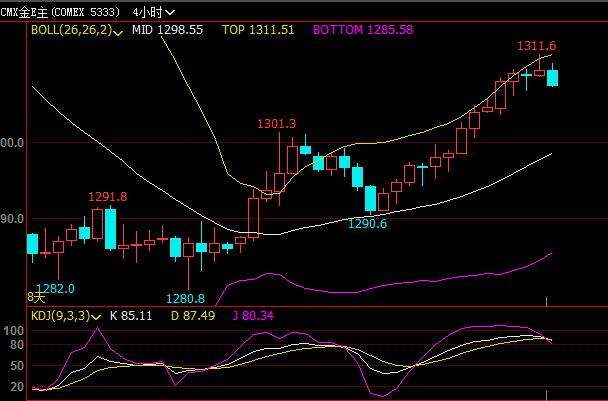
Task: Click the last cyan candle
Action: tap(553, 78)
